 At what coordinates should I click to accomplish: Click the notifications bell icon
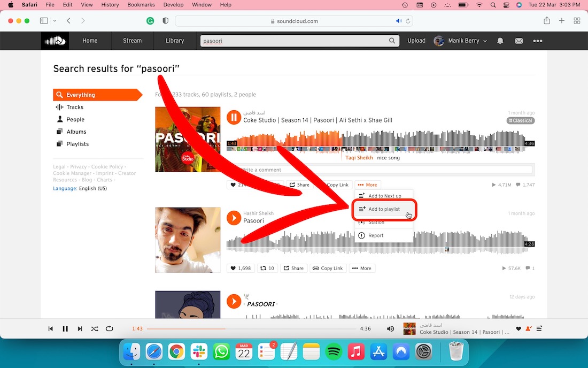tap(500, 41)
